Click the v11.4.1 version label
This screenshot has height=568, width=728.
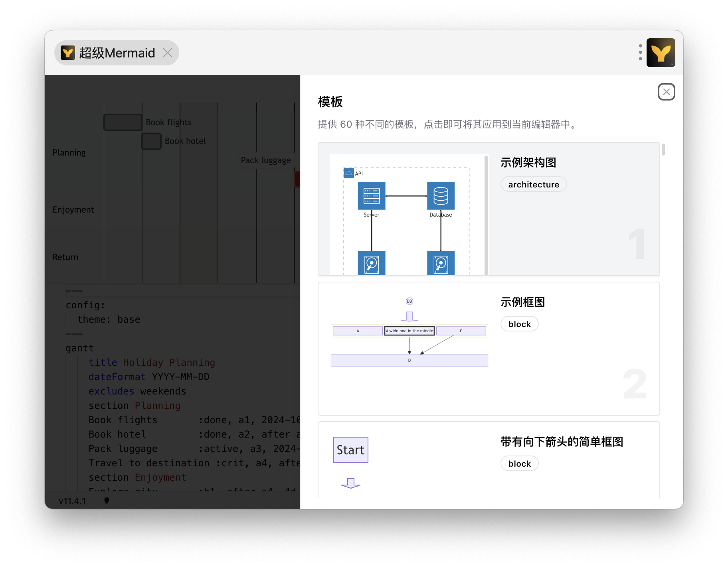tap(72, 501)
